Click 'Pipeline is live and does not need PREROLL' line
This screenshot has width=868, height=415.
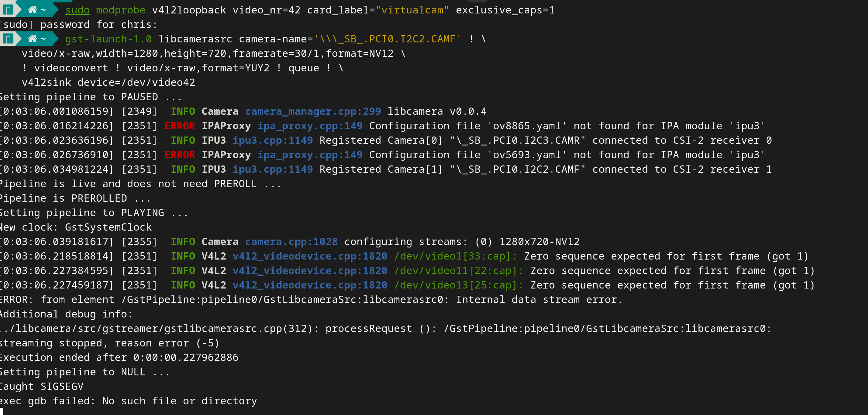tap(140, 184)
